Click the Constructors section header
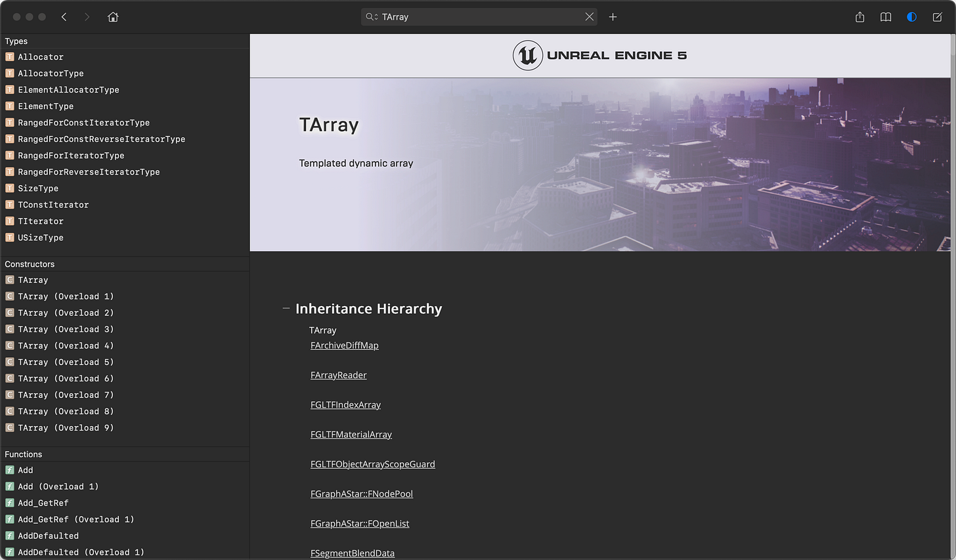Viewport: 956px width, 560px height. coord(125,264)
